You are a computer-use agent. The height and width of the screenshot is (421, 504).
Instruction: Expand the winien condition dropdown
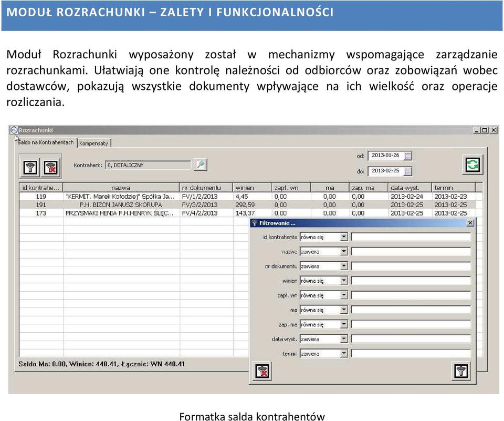click(344, 281)
